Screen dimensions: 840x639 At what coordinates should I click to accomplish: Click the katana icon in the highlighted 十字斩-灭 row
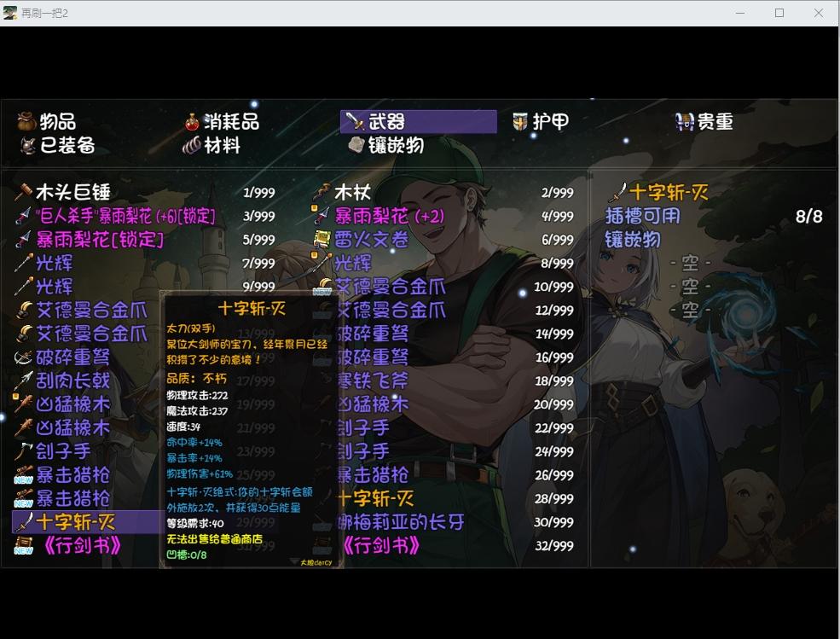[x=24, y=522]
